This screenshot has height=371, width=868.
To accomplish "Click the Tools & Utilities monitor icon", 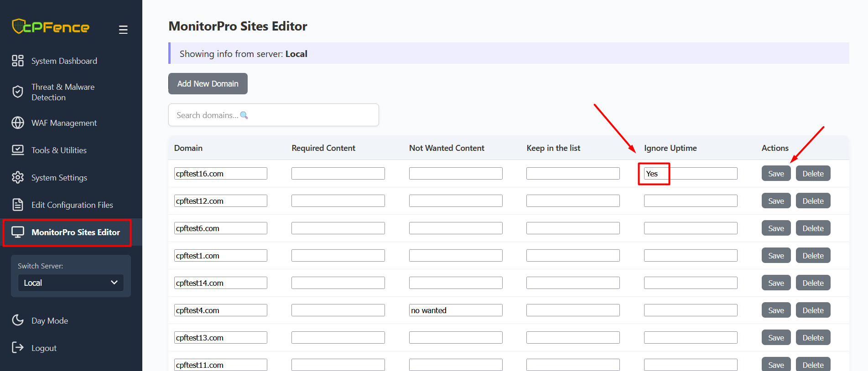I will coord(18,150).
